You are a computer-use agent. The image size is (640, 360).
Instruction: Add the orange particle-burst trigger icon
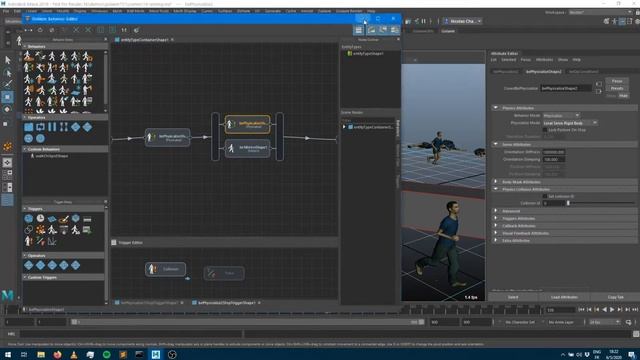tap(40, 230)
